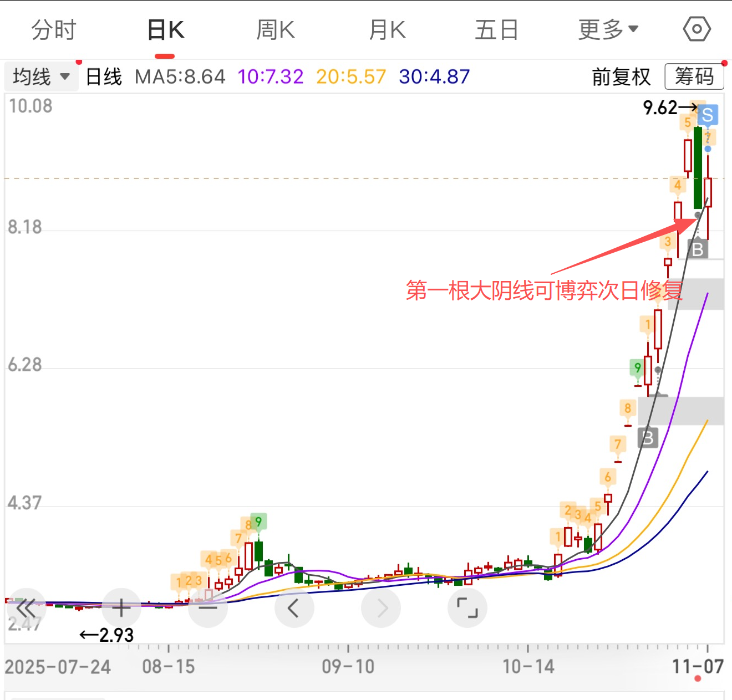The image size is (732, 700).
Task: Switch to the 分时 intraday tab
Action: pos(53,29)
